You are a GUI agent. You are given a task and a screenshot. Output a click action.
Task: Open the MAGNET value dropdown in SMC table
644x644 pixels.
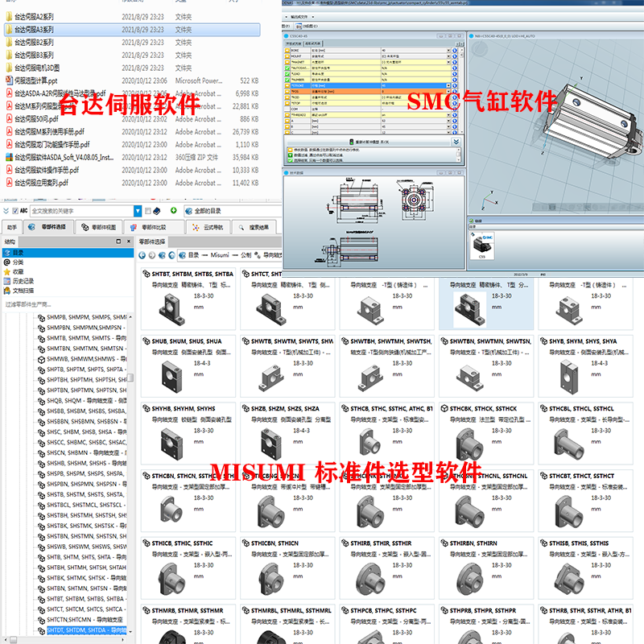pos(448,62)
